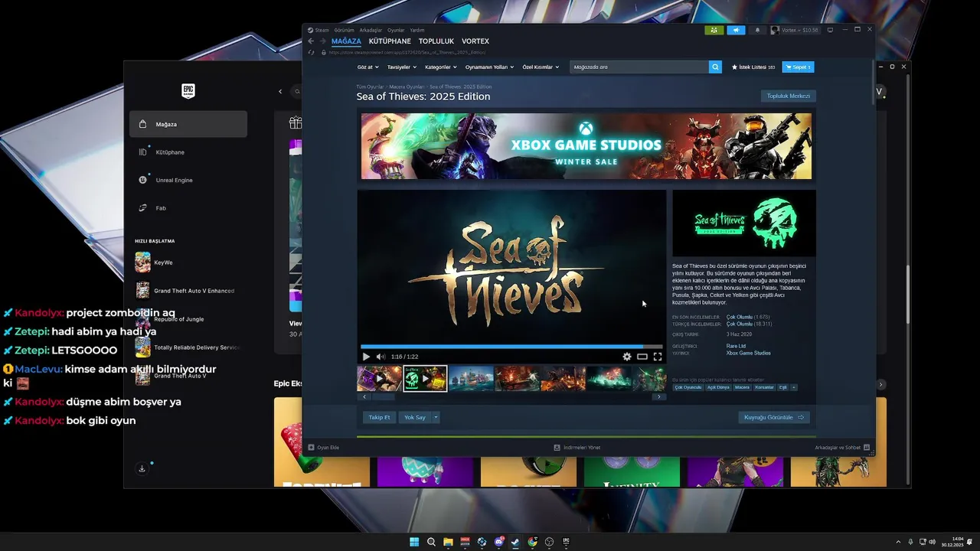This screenshot has height=551, width=980.
Task: Expand Oynamanın Yolları dropdown
Action: [489, 67]
